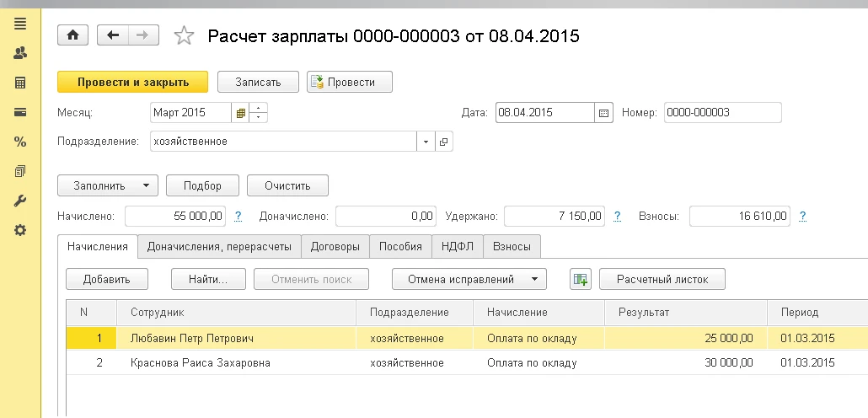The image size is (868, 418).
Task: Open the calendar picker for Дата
Action: [x=603, y=113]
